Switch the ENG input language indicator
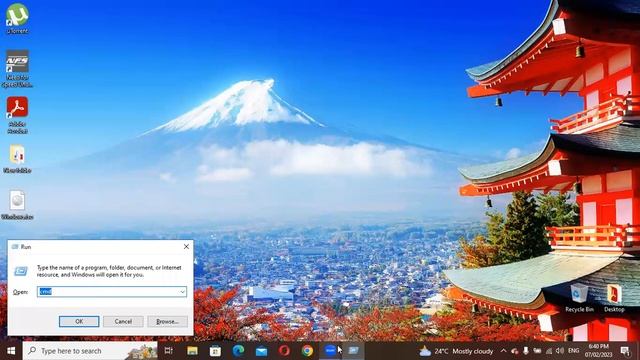640x360 pixels. [x=573, y=351]
